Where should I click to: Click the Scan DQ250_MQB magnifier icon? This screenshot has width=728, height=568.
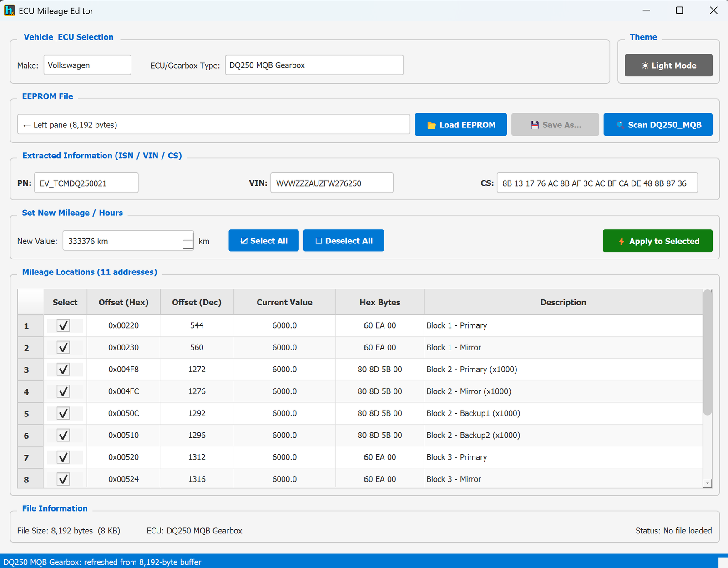point(620,125)
